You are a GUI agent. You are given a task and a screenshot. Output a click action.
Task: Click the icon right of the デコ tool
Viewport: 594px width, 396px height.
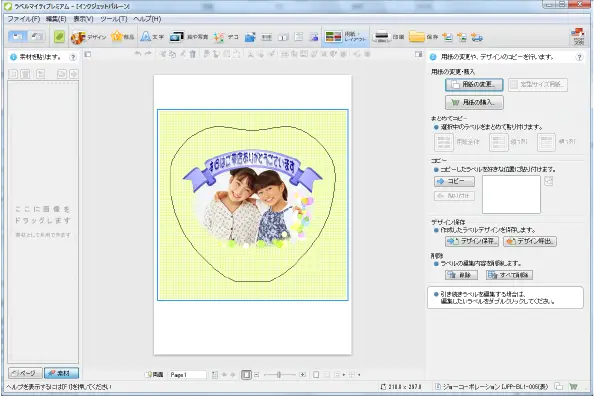pyautogui.click(x=250, y=37)
